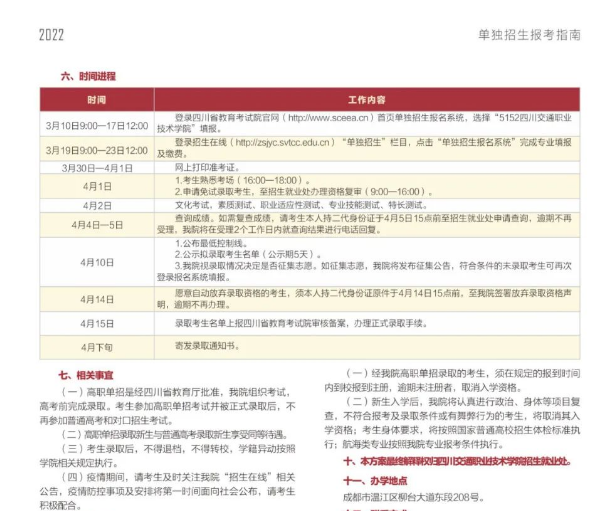Click '2.公示拟录取考生名单' line
616x511 pixels.
tap(248, 255)
